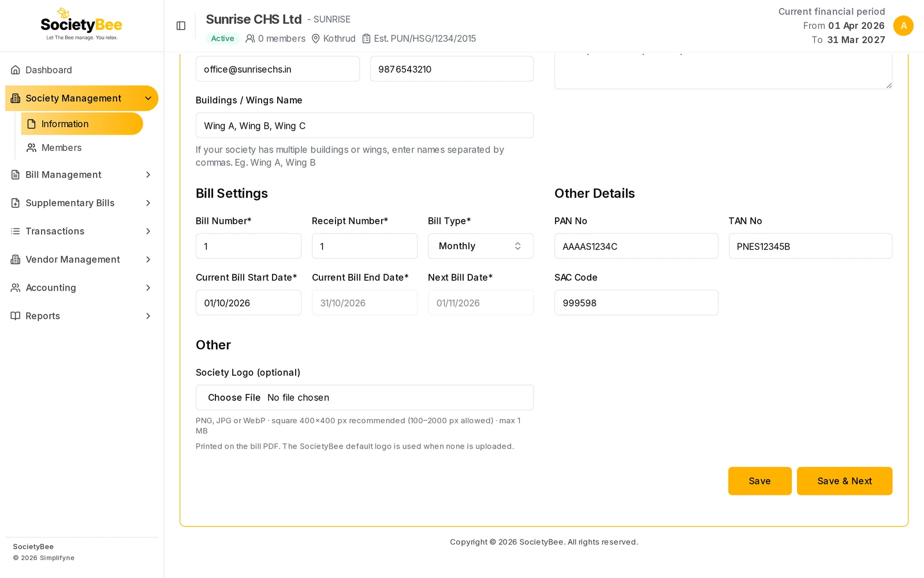Select the Information submenu item
Image resolution: width=924 pixels, height=578 pixels.
click(x=82, y=124)
